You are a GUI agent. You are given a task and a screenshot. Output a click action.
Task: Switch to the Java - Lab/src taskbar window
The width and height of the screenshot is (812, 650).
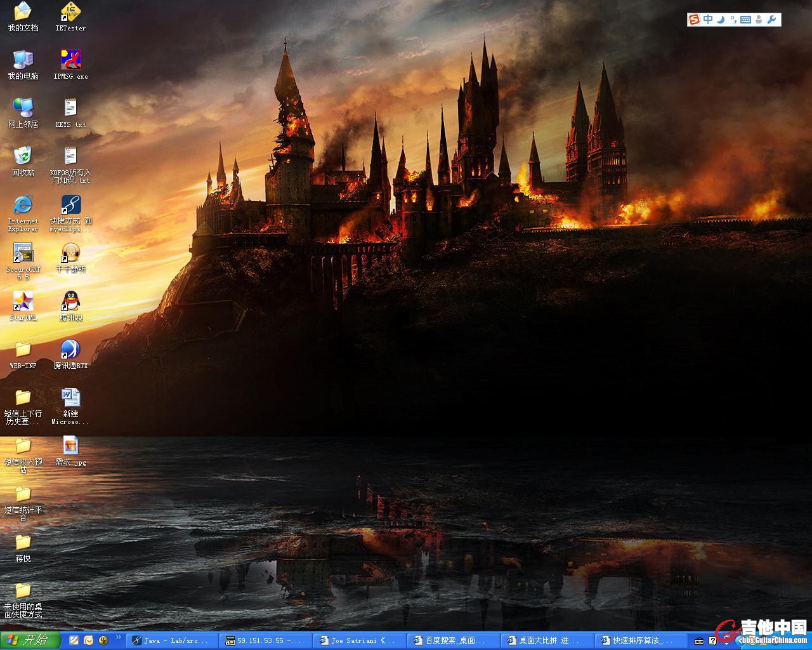pos(173,640)
